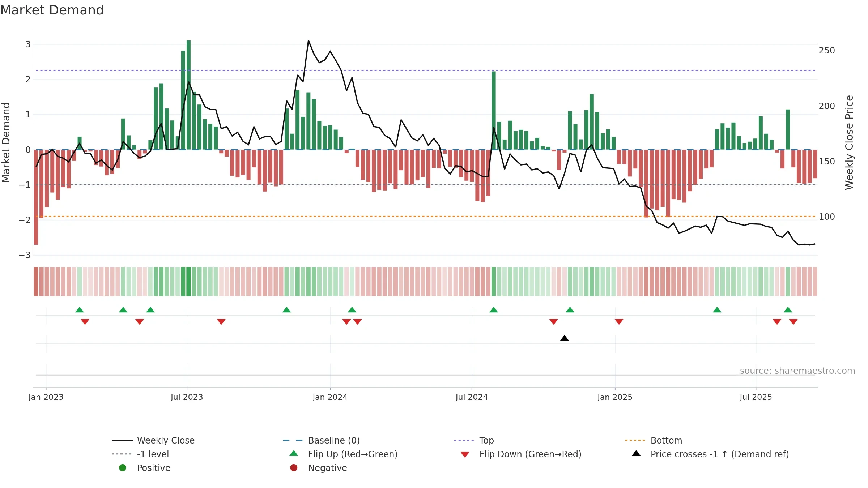Click the −3 tick on Market Demand axis
Screen dimensions: 868x488
25,255
